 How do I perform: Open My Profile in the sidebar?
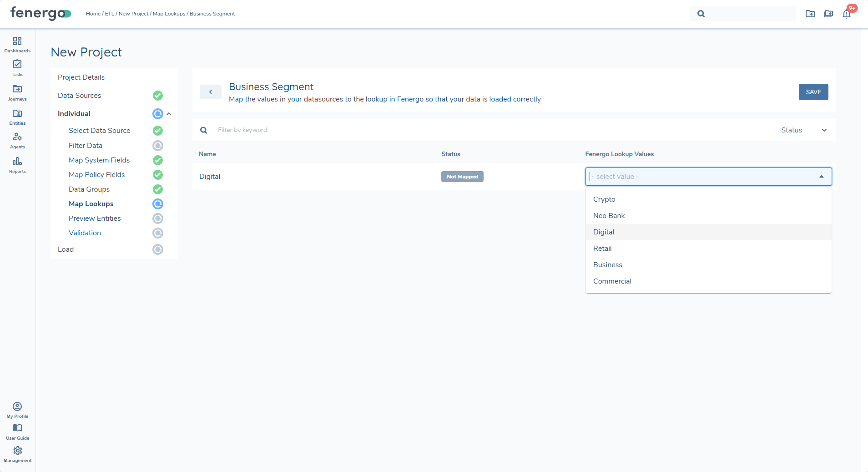coord(17,409)
